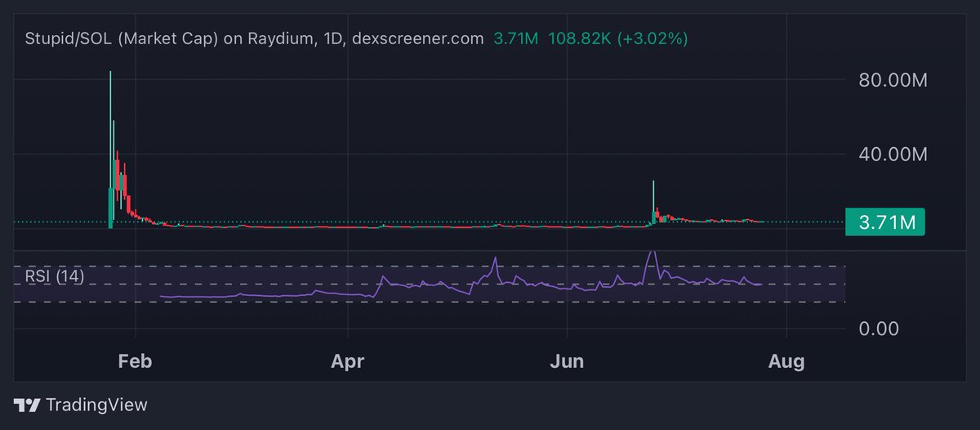The width and height of the screenshot is (980, 430).
Task: Click the Apr date axis label
Action: pos(349,361)
